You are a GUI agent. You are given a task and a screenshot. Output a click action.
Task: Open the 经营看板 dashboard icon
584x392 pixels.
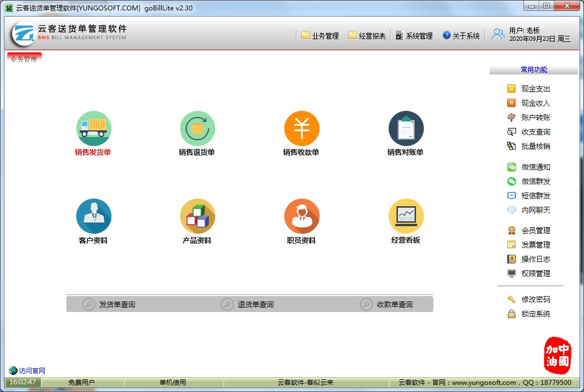point(406,216)
